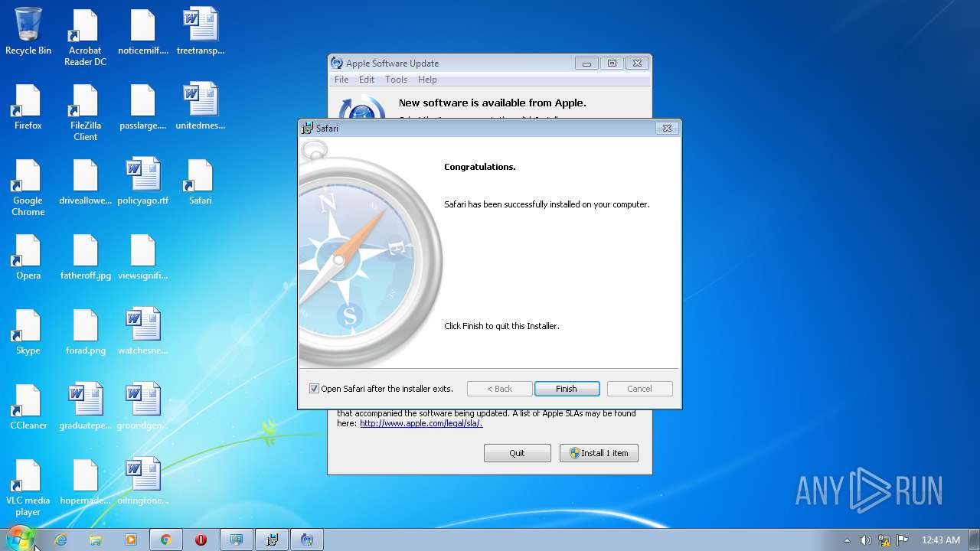Open the volume control in tray
Screen dimensions: 980x551
click(x=865, y=540)
